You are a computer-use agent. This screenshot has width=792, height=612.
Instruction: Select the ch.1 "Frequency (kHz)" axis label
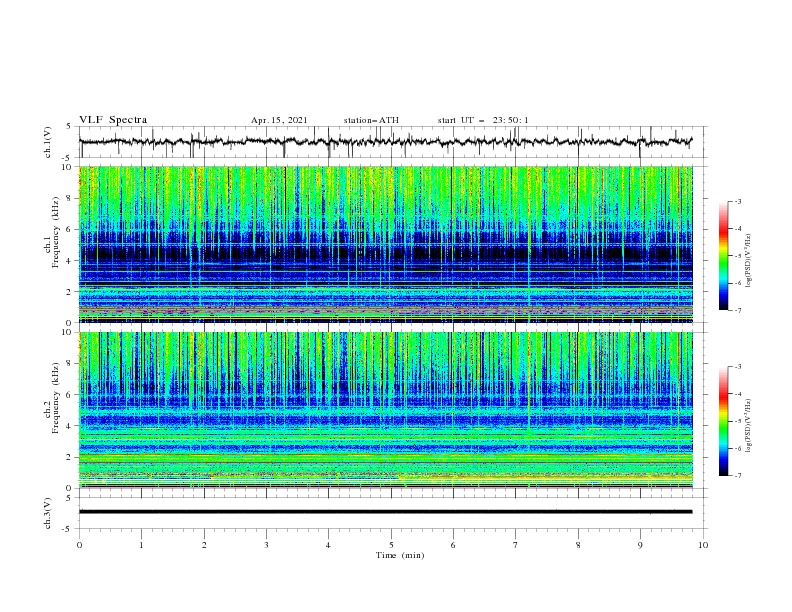(56, 232)
